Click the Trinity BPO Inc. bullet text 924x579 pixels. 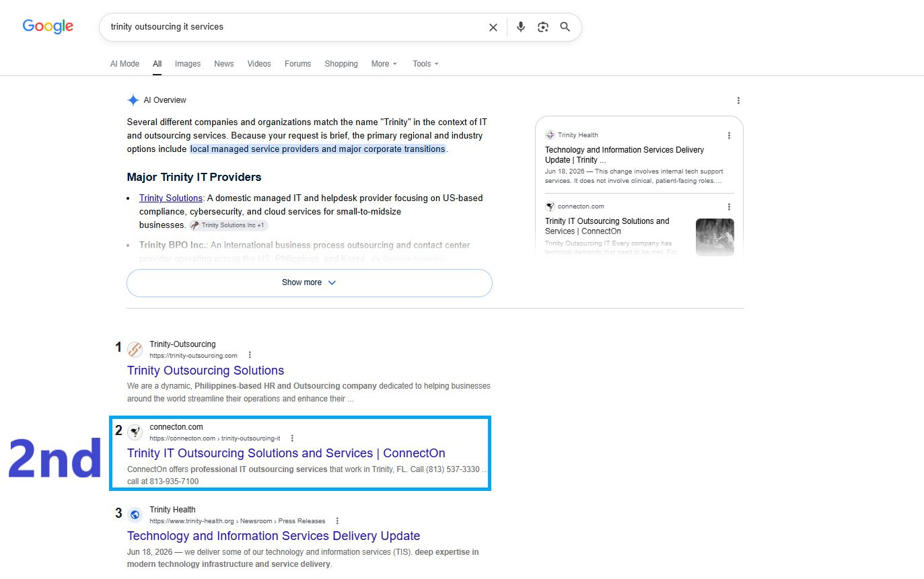click(x=305, y=252)
